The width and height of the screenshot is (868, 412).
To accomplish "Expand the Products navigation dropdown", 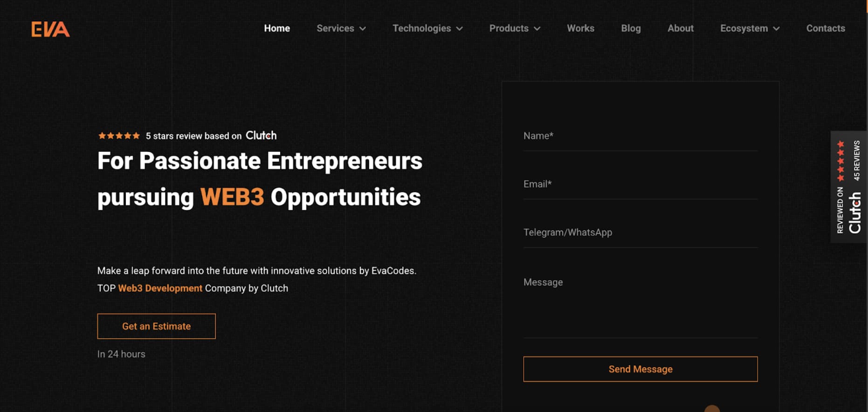I will (x=514, y=28).
